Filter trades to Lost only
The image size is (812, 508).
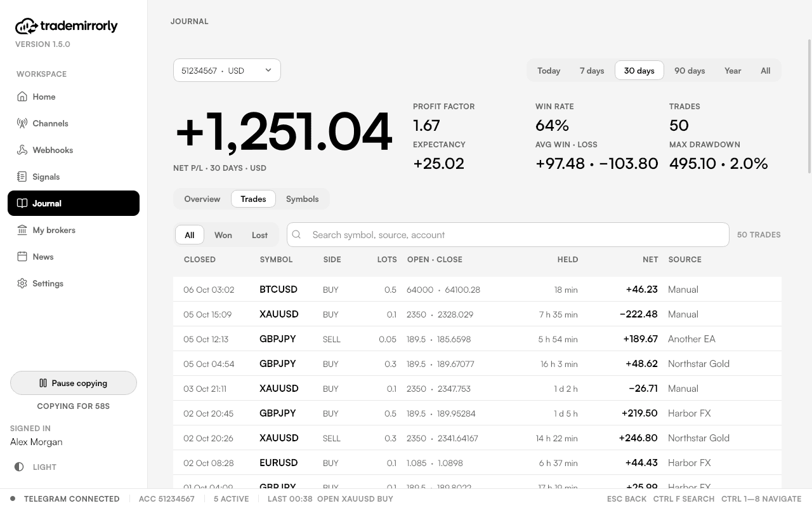click(259, 235)
